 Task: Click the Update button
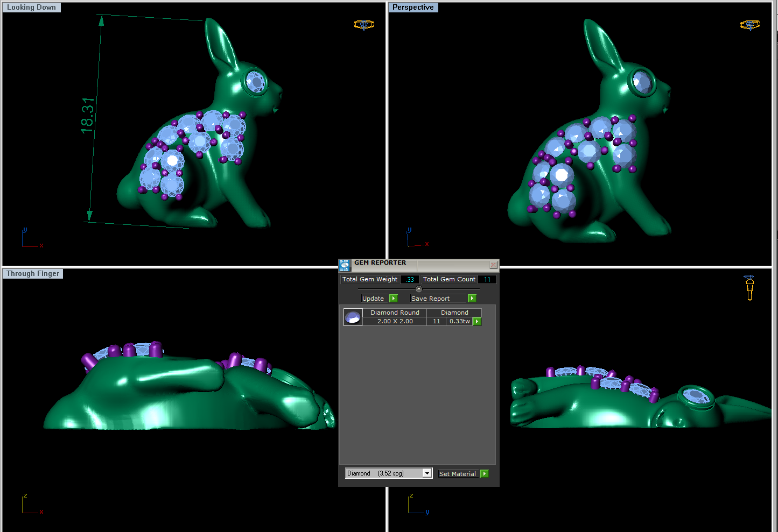(x=374, y=299)
